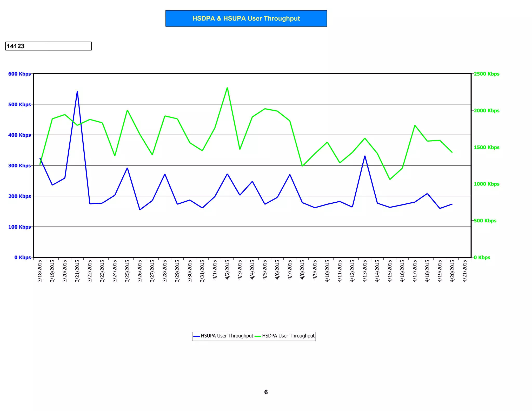This screenshot has height=411, width=532.
Task: Click the 100 Kbps left axis label
Action: click(19, 227)
